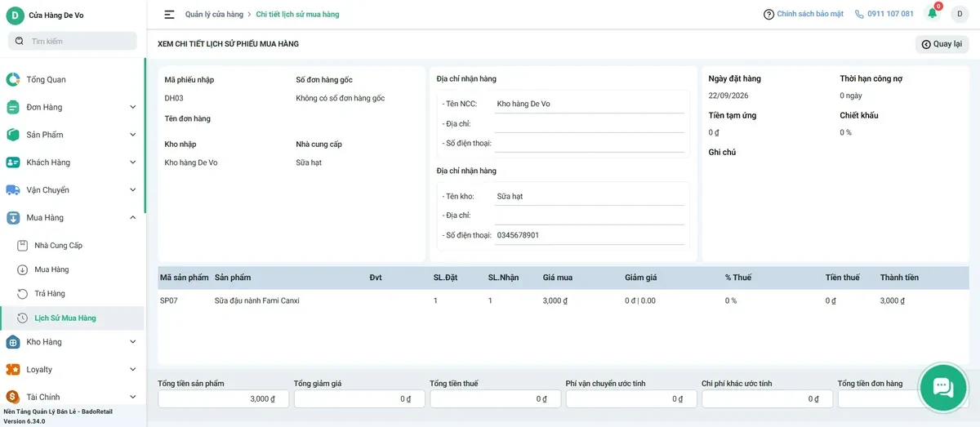The image size is (980, 427).
Task: Expand the Khách Hàng menu chevron
Action: tap(133, 162)
